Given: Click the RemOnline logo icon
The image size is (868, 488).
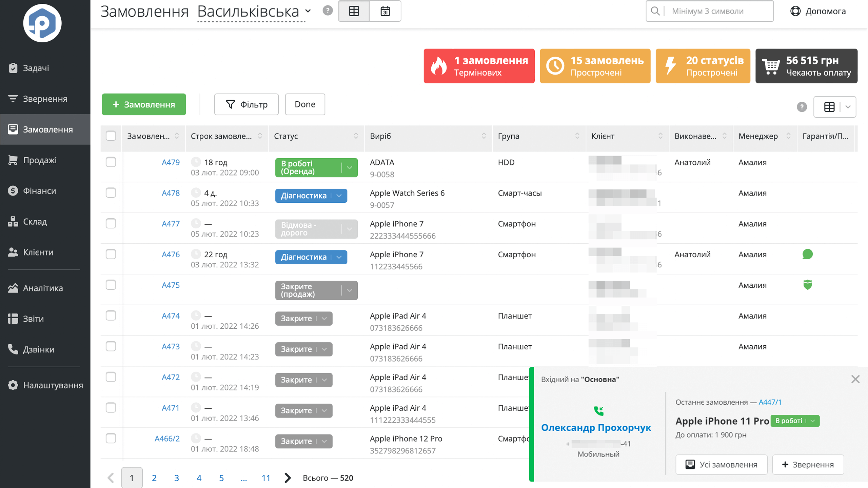Looking at the screenshot, I should (42, 23).
